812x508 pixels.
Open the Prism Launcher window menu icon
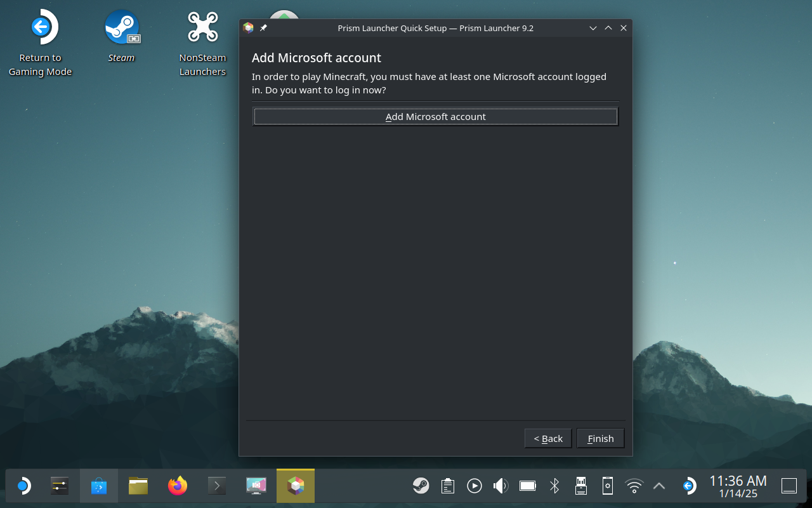[249, 28]
